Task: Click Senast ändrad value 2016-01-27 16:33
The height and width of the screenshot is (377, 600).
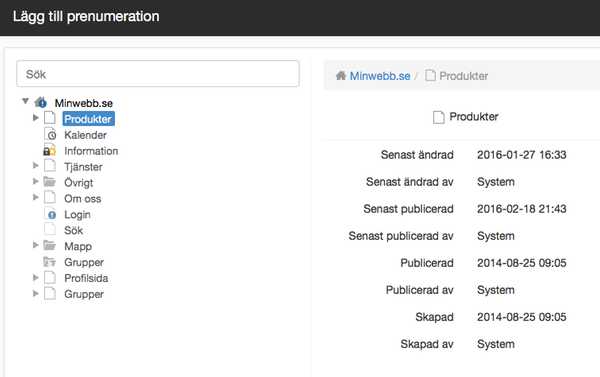Action: tap(522, 155)
